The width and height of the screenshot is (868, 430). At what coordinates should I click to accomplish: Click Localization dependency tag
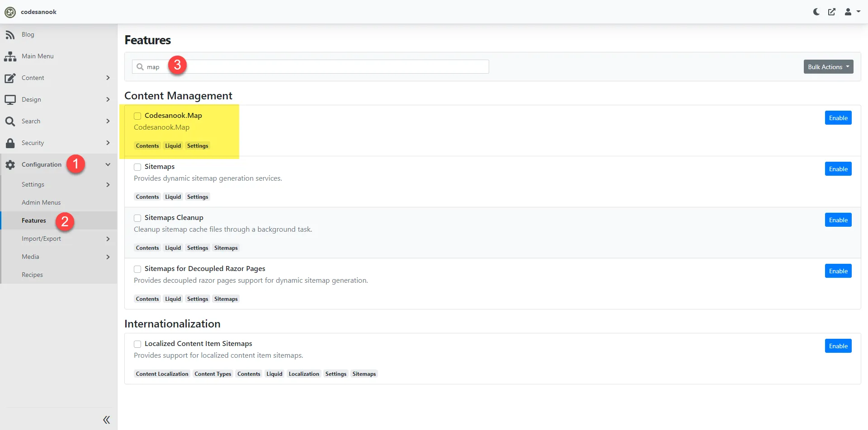pyautogui.click(x=304, y=374)
